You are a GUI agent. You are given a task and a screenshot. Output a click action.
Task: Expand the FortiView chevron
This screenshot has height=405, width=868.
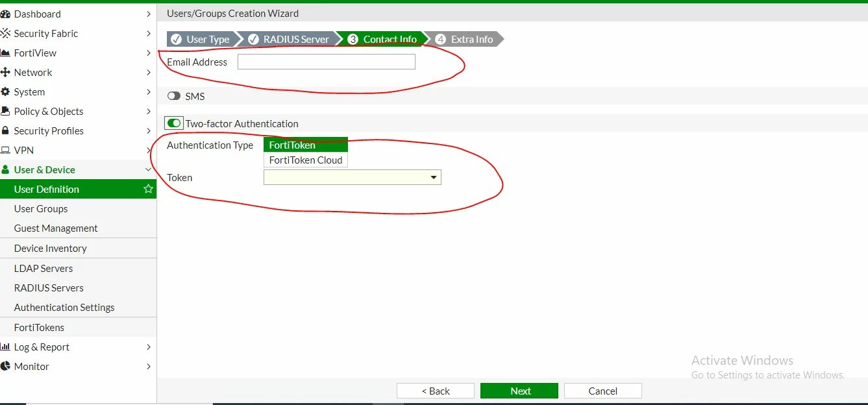(x=149, y=53)
